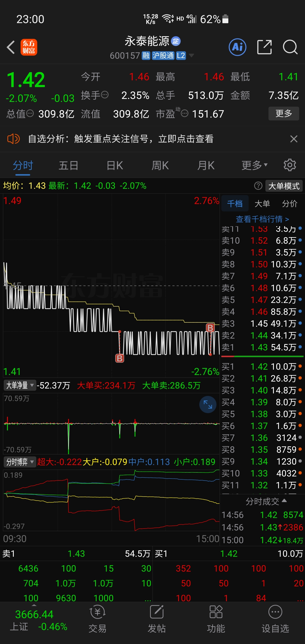305x644 pixels.
Task: Tap info icon next to 市盈
Action: [x=184, y=114]
